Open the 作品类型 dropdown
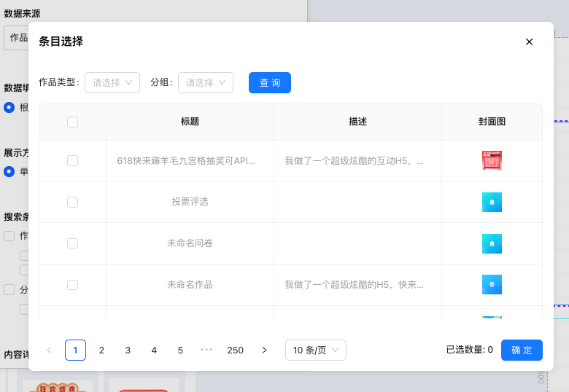The width and height of the screenshot is (569, 392). pyautogui.click(x=112, y=83)
